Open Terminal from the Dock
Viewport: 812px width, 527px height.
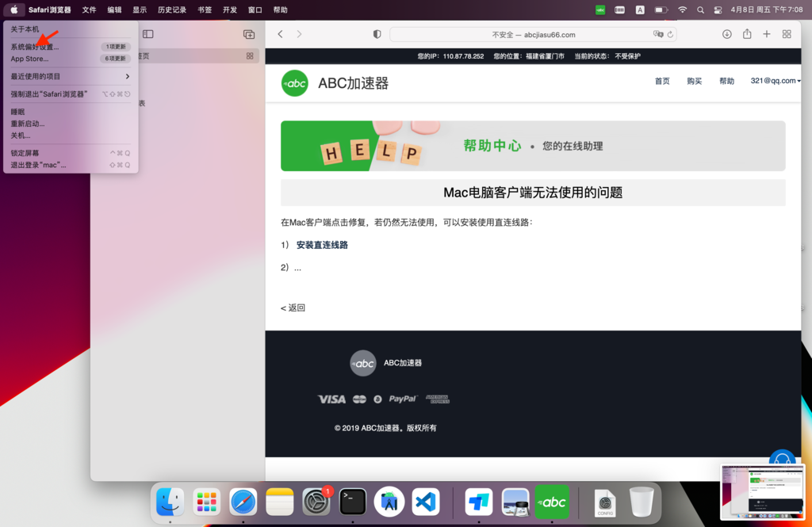[x=353, y=502]
